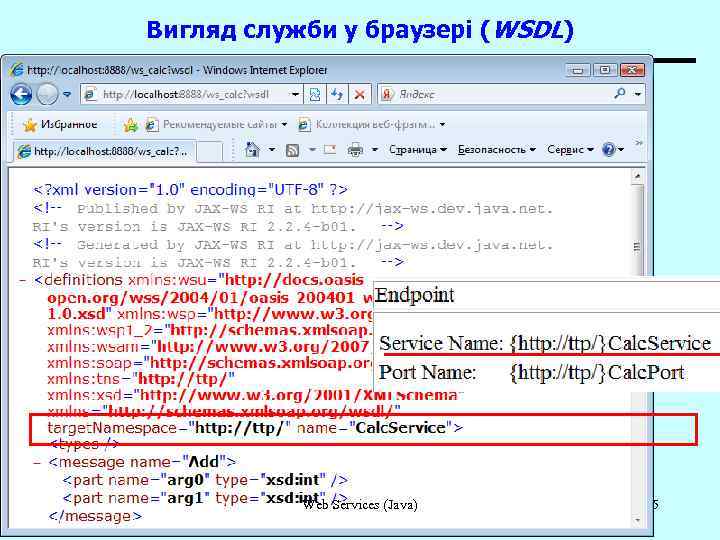
Task: Open the search provider dropdown arrow
Action: pos(638,94)
